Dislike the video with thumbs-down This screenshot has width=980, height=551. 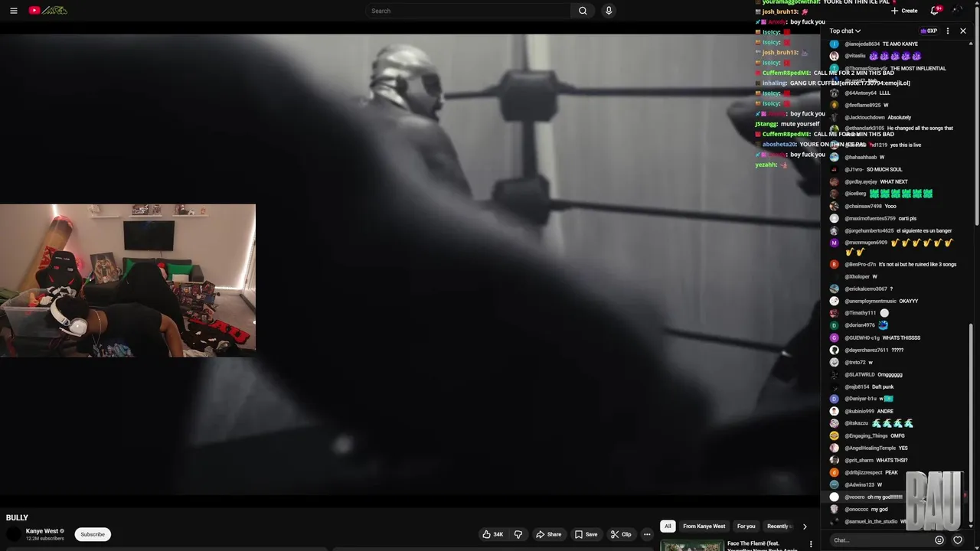coord(518,534)
